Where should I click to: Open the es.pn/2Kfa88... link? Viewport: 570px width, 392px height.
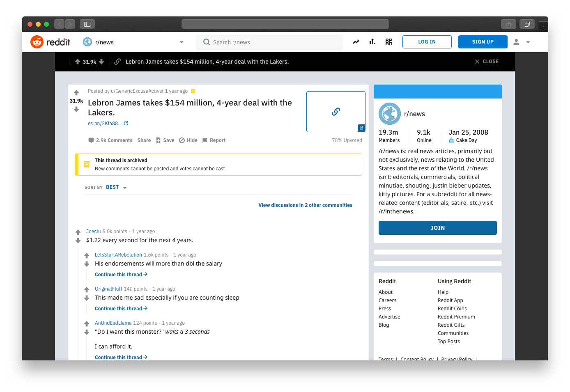coord(108,124)
